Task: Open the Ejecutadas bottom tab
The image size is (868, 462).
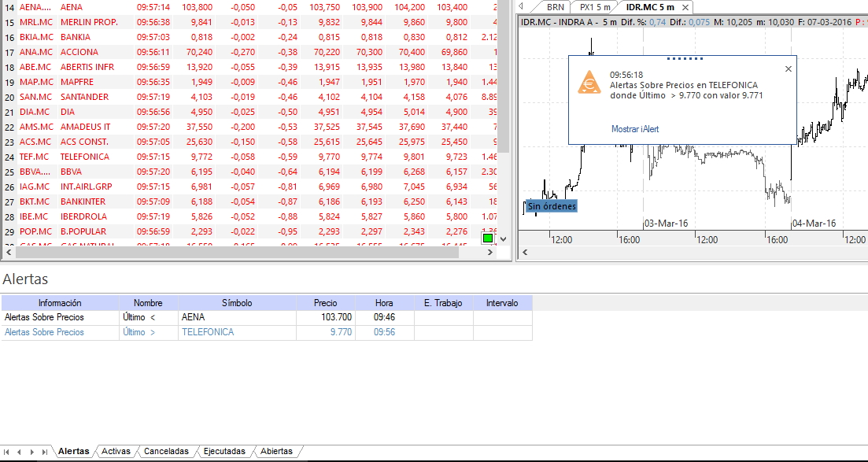Action: pyautogui.click(x=224, y=452)
